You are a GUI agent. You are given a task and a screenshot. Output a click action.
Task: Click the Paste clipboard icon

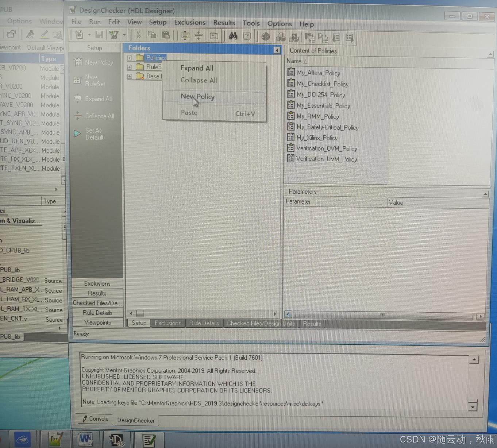click(x=166, y=35)
